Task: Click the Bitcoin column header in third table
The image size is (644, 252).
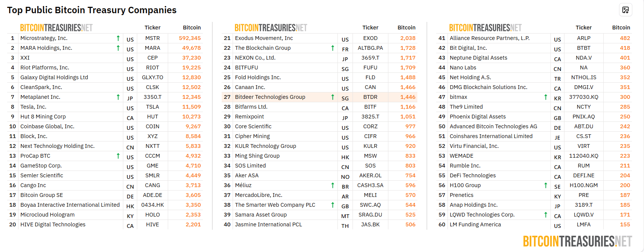Action: click(x=621, y=28)
